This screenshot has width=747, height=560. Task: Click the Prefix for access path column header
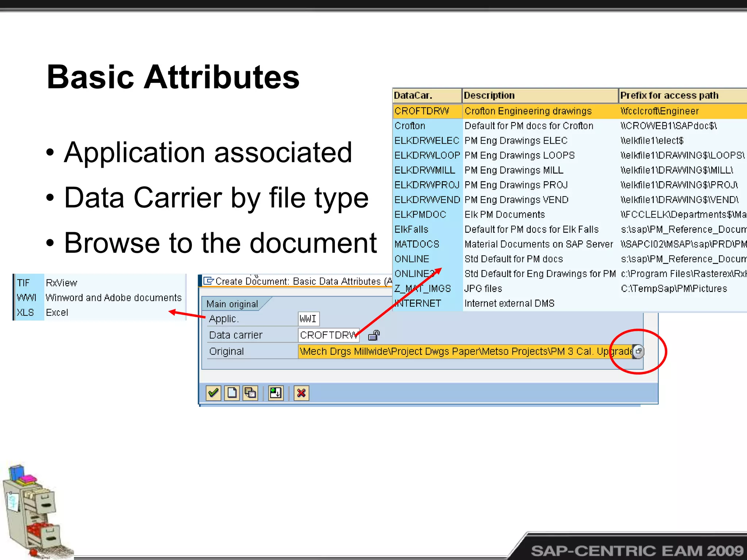(x=683, y=96)
